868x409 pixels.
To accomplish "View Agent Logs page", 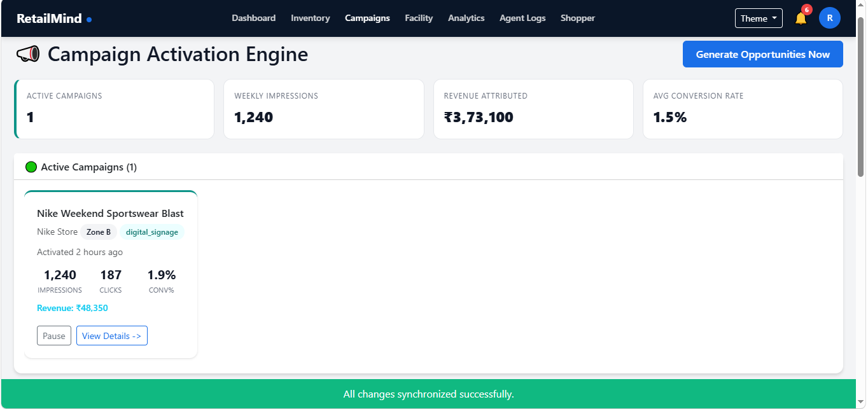I will coord(522,18).
